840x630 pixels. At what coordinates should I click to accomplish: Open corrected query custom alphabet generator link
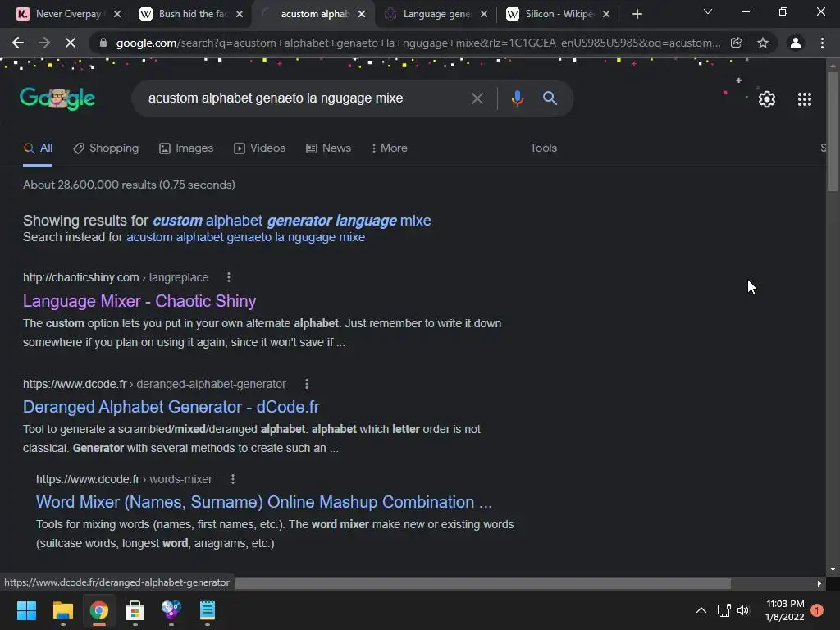(x=292, y=221)
